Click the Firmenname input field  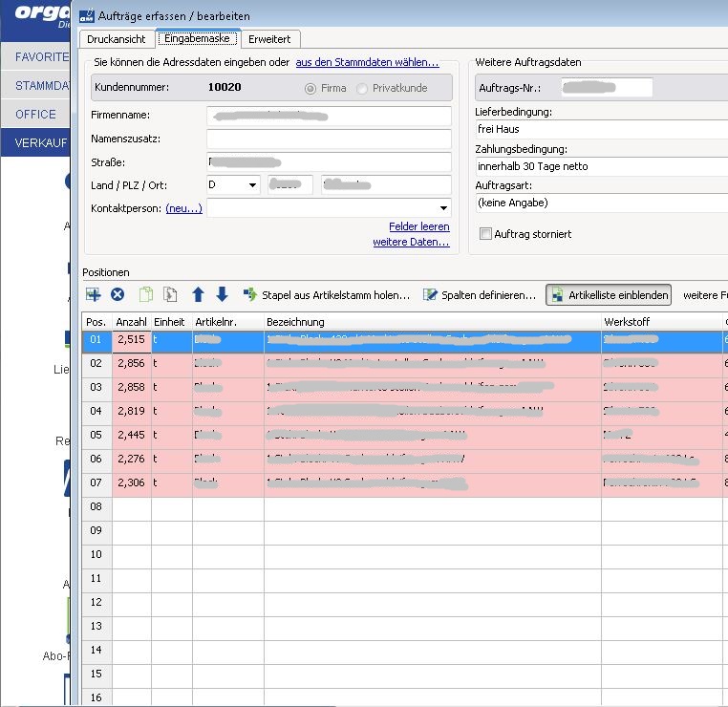click(x=329, y=116)
